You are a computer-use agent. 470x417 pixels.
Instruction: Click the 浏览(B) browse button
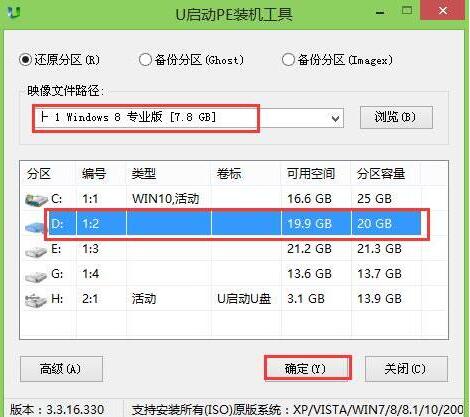pyautogui.click(x=396, y=117)
